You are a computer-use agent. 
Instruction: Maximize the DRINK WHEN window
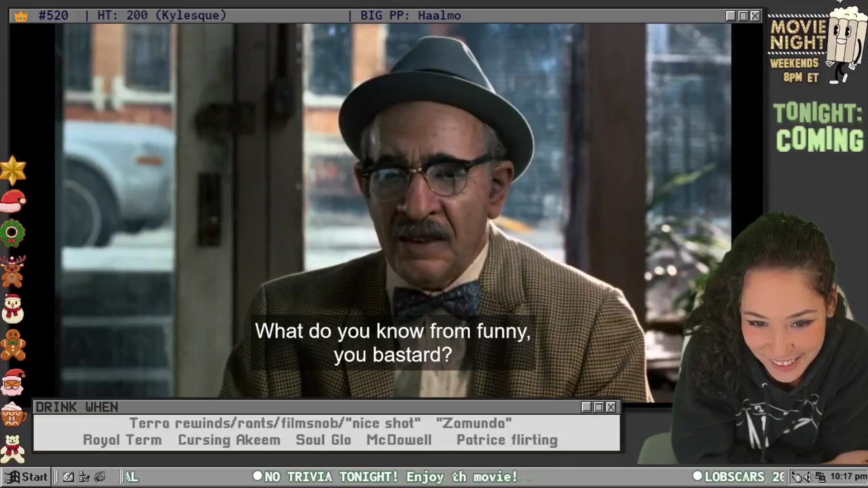599,407
